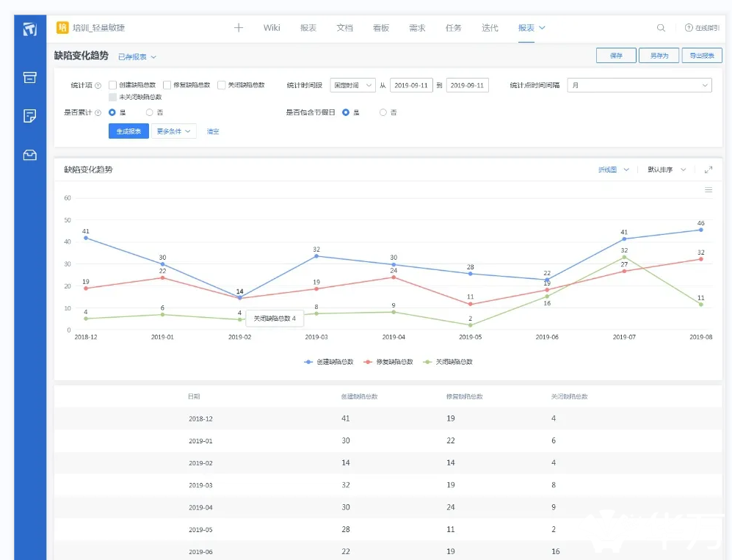Click the TAPD logo icon in sidebar

pos(30,29)
